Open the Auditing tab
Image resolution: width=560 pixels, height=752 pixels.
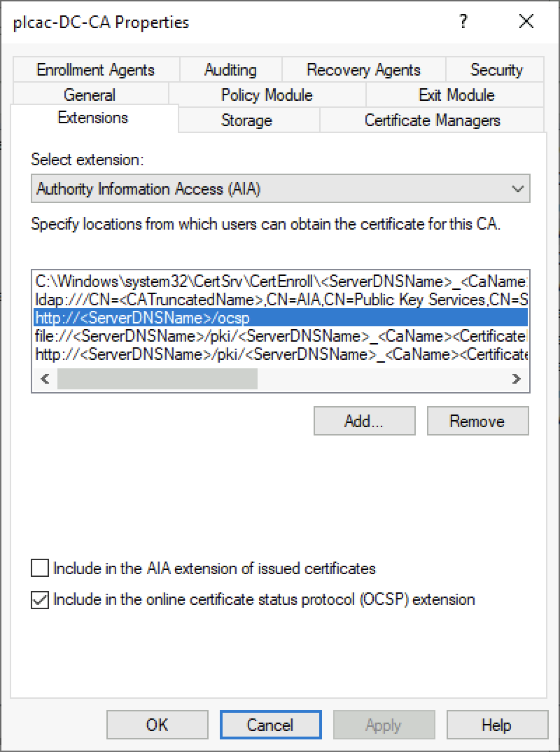pos(230,70)
